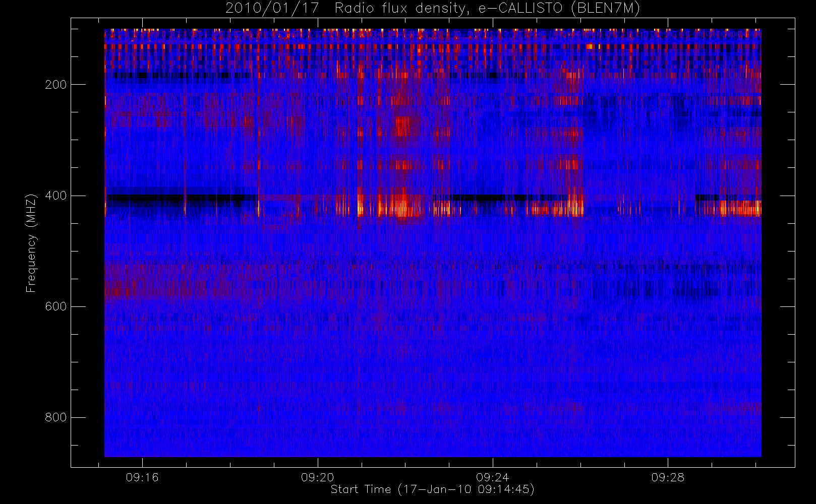This screenshot has width=816, height=504.
Task: Click the 600 frequency tick label
Action: coord(56,306)
